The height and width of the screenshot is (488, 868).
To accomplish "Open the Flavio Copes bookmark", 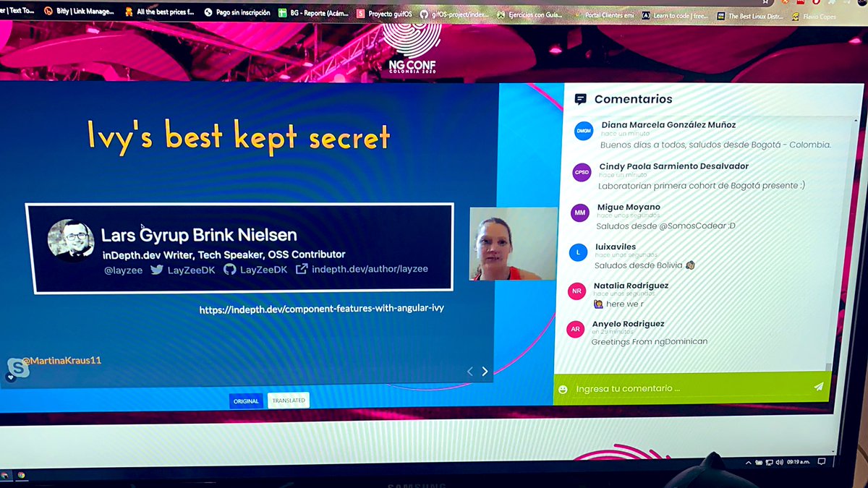I will [x=813, y=17].
